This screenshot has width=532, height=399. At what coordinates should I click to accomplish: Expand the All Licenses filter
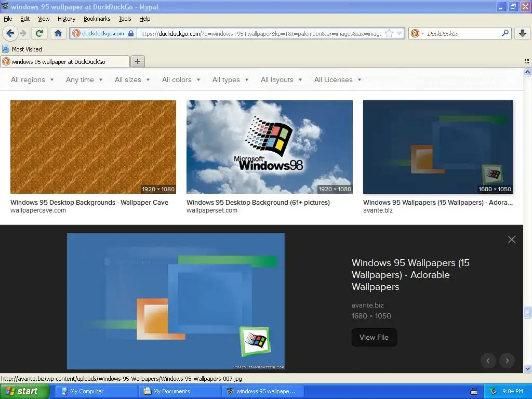point(338,79)
